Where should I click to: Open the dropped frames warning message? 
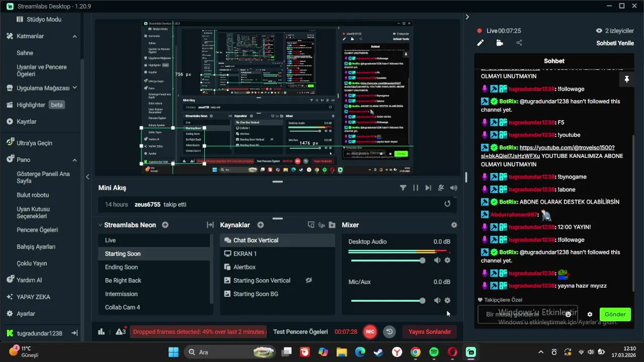[199, 332]
